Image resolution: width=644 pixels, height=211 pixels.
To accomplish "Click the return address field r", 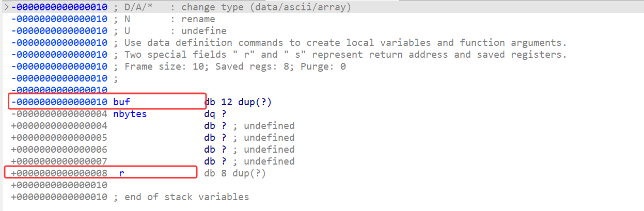I will [x=122, y=173].
